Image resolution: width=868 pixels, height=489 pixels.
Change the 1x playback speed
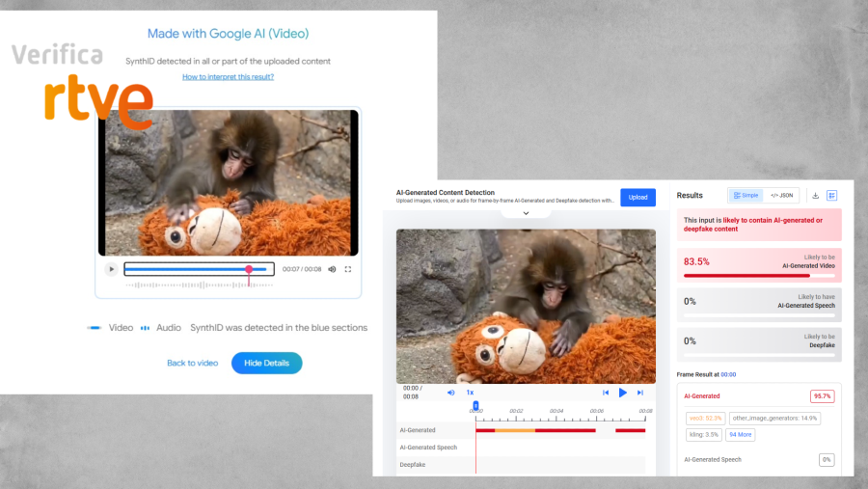pyautogui.click(x=470, y=393)
